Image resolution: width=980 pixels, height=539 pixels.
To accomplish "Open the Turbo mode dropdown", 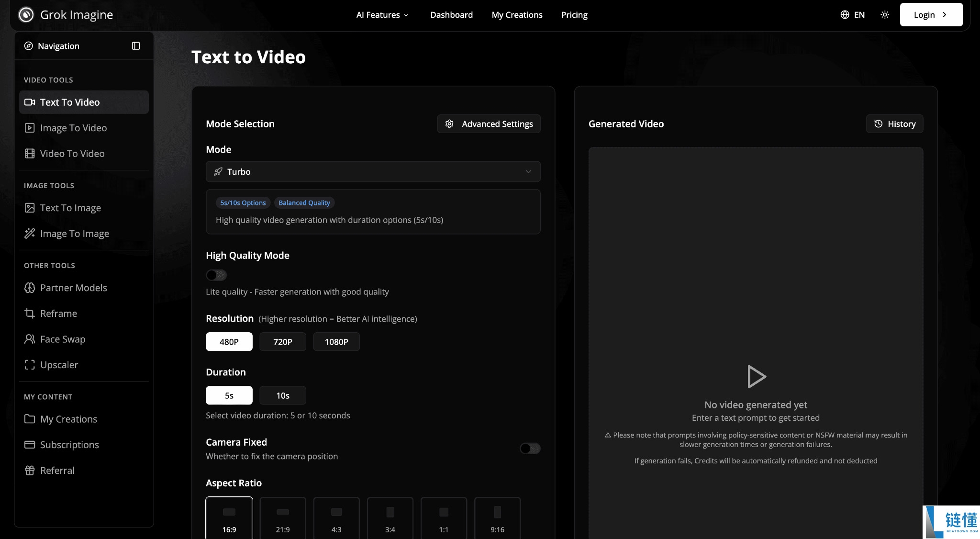I will [373, 172].
